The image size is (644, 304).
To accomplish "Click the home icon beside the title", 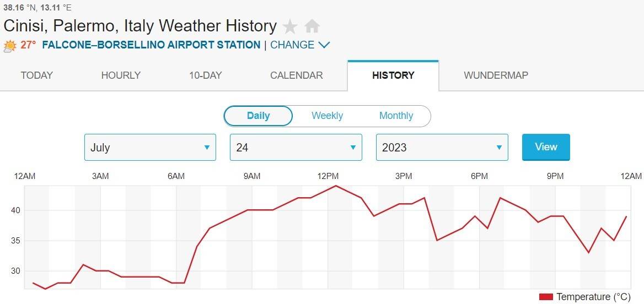I will click(x=312, y=26).
